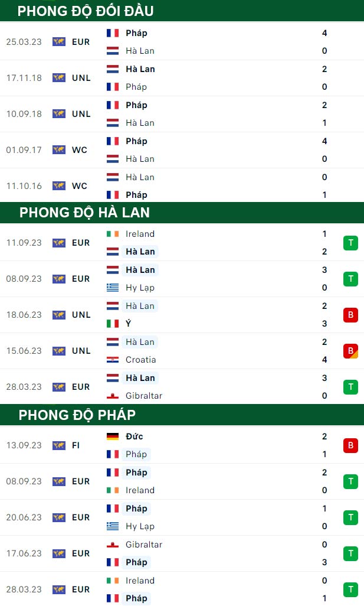Open the Pháp team in the 25.03.23 match

[x=137, y=33]
